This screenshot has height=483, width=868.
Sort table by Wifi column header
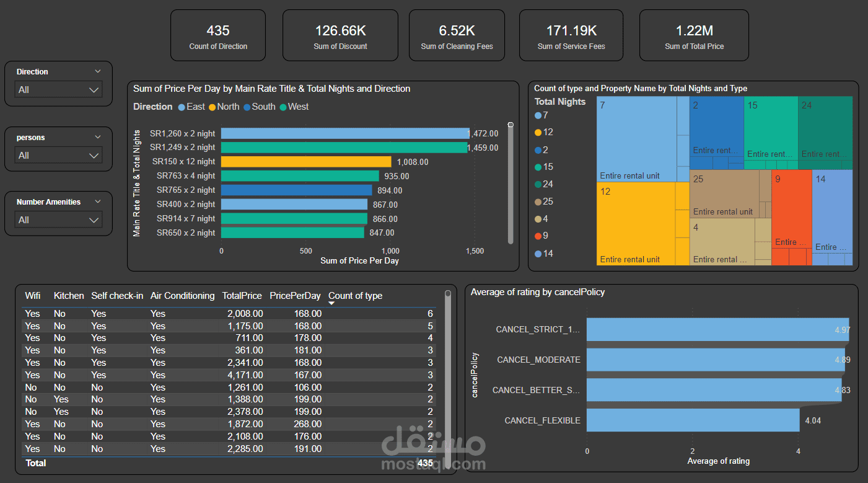tap(33, 296)
